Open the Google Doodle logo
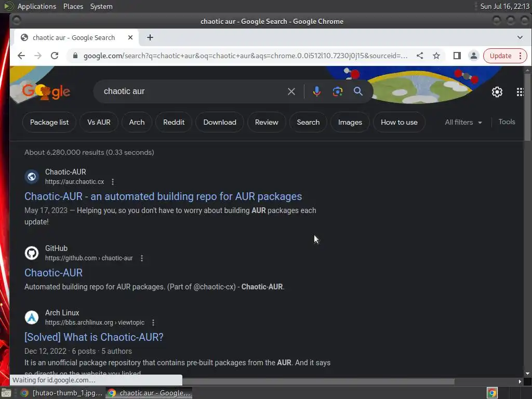This screenshot has width=532, height=399. (x=46, y=91)
